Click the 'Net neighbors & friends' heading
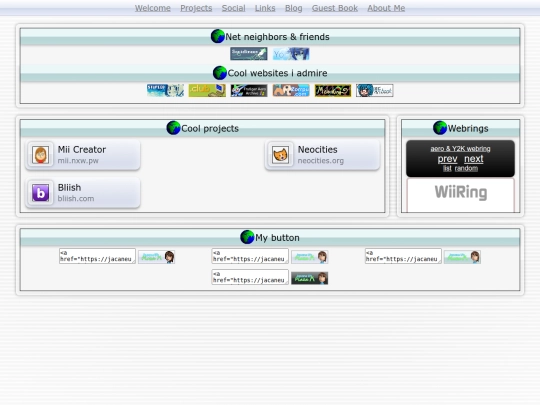Viewport: 540px width, 405px height. [x=277, y=37]
